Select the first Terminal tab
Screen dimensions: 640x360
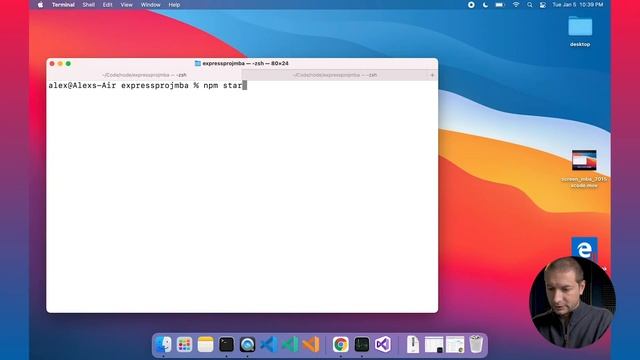pos(144,75)
